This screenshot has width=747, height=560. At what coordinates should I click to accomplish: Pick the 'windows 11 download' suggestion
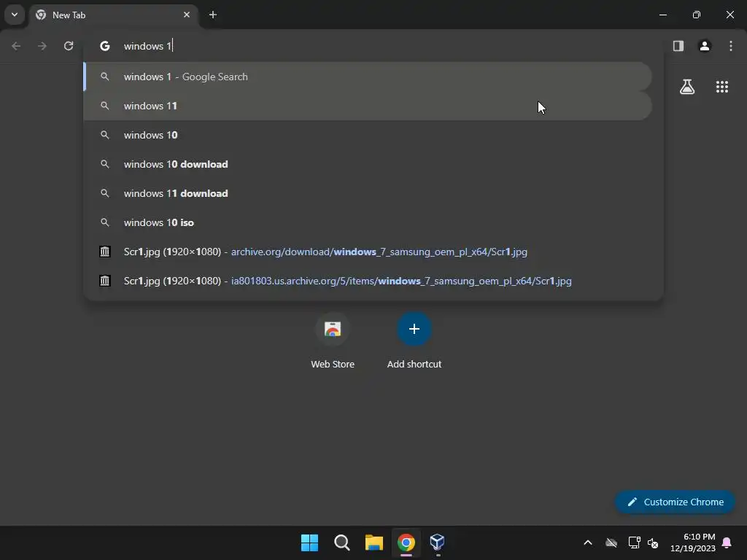tap(368, 193)
